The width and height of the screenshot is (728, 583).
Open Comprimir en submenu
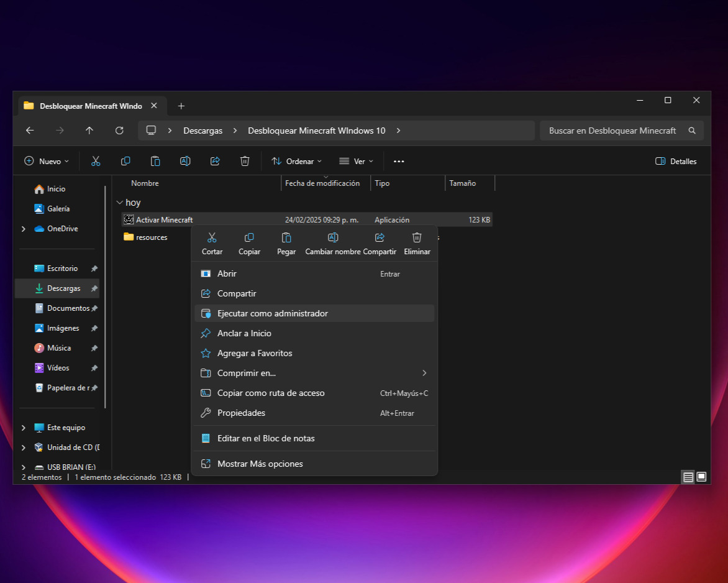click(314, 373)
